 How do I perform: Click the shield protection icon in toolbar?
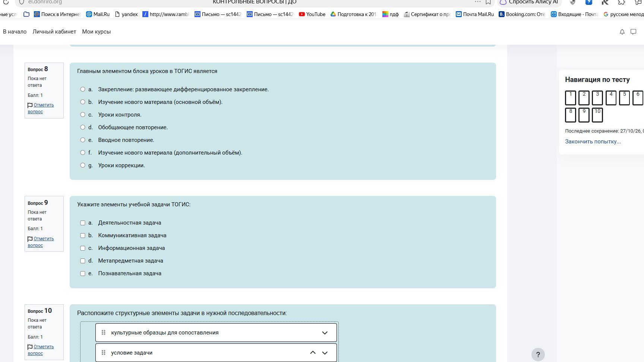(x=573, y=2)
